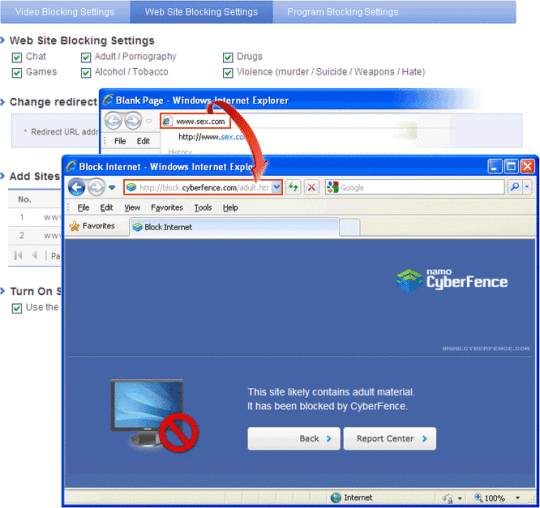The width and height of the screenshot is (540, 508).
Task: Minimize the Block Internet window
Action: 495,167
